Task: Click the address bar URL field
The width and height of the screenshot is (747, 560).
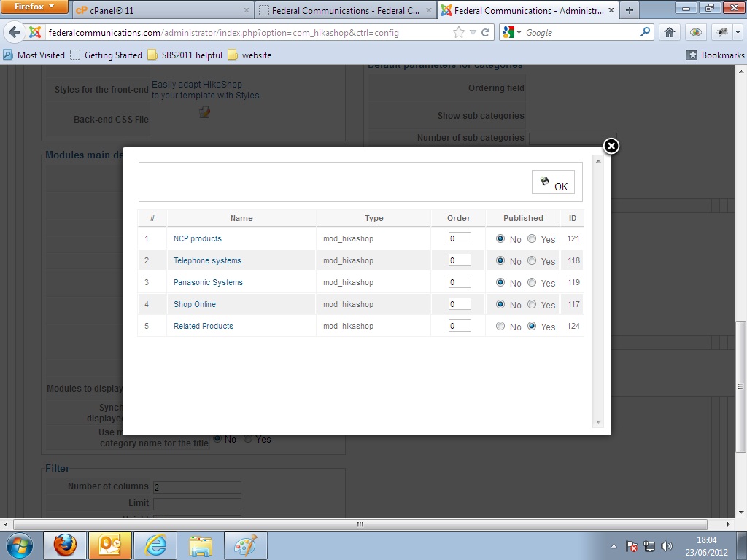Action: point(248,33)
